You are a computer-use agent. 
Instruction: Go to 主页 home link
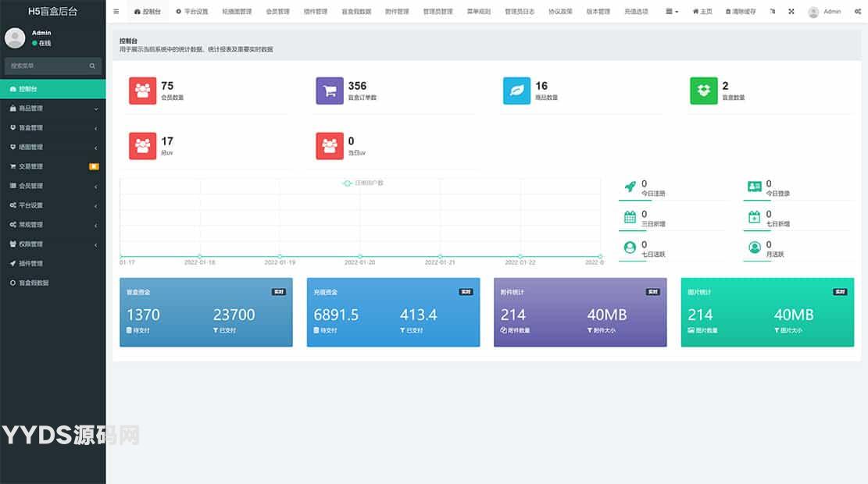click(702, 12)
